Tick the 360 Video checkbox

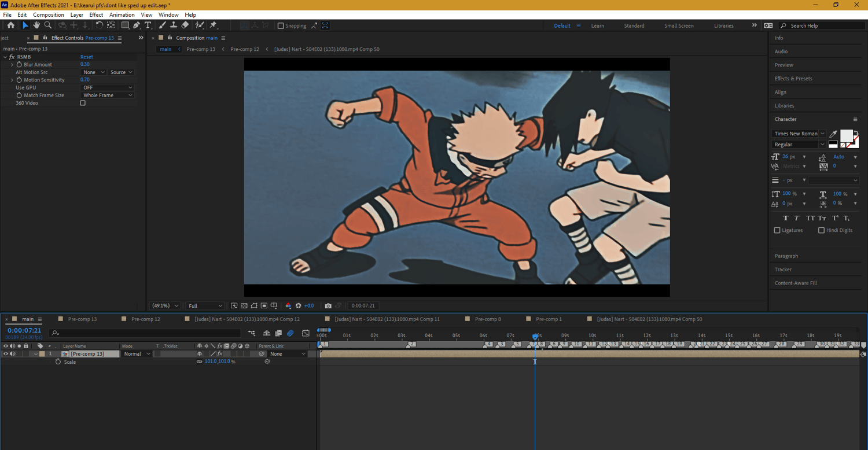(x=83, y=103)
